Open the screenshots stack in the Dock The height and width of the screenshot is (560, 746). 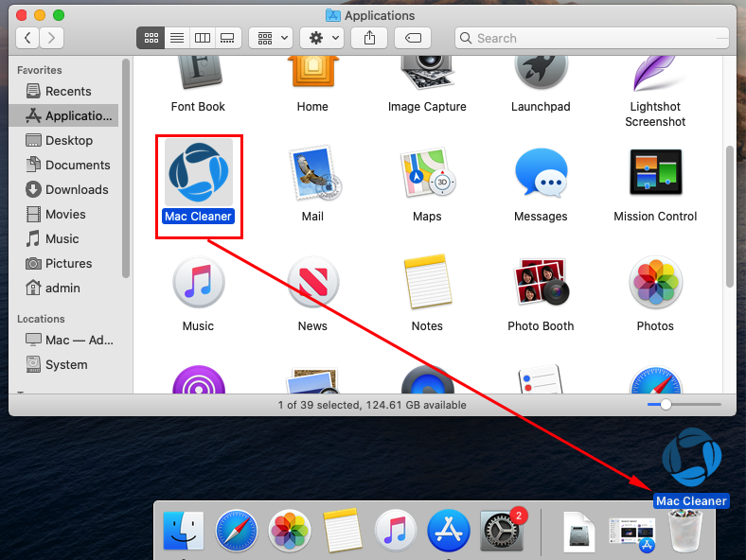click(x=632, y=534)
